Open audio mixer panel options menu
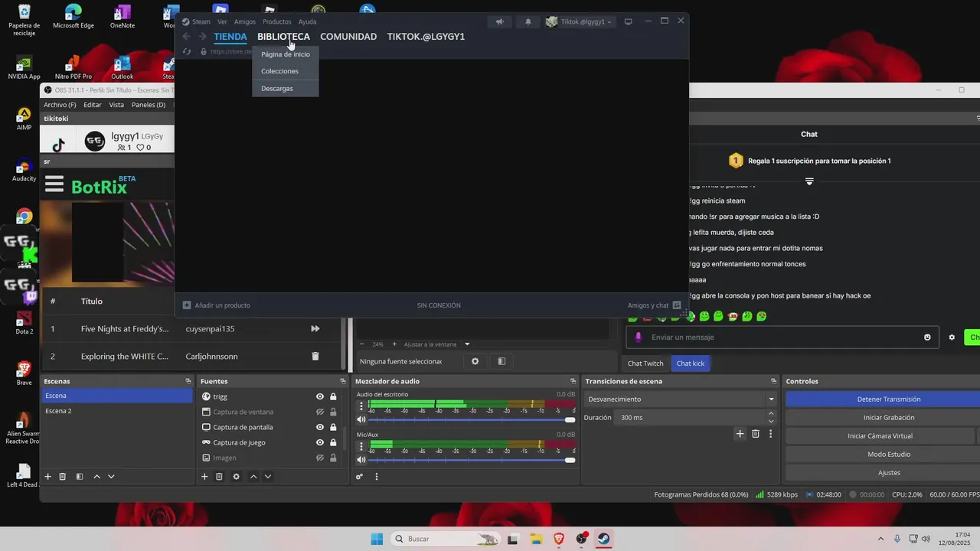This screenshot has width=980, height=551. [376, 476]
